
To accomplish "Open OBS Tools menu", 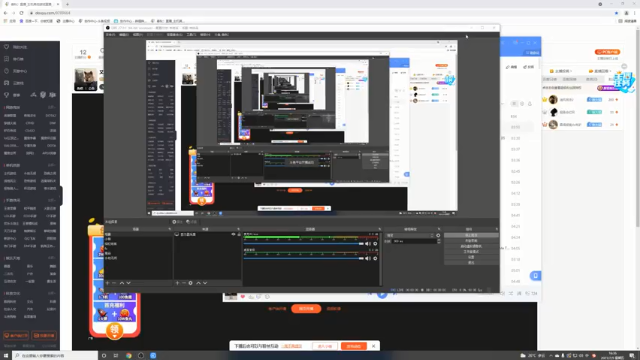I will point(191,35).
